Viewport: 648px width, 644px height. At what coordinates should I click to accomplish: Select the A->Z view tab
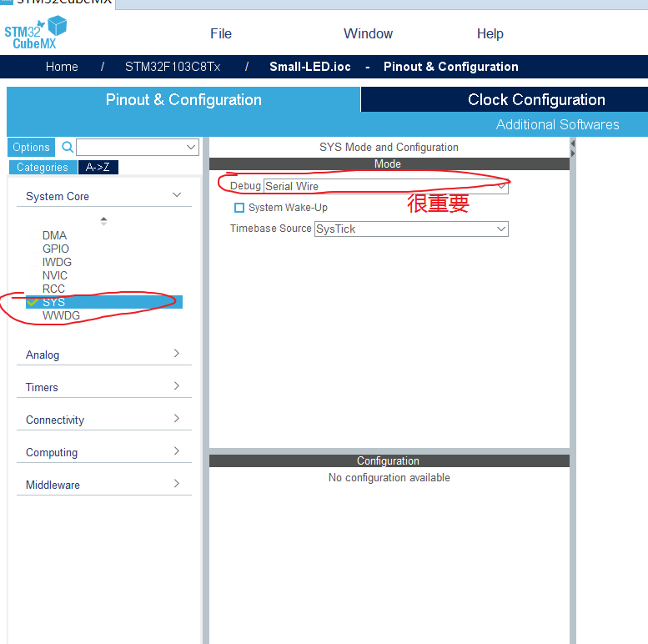(98, 167)
